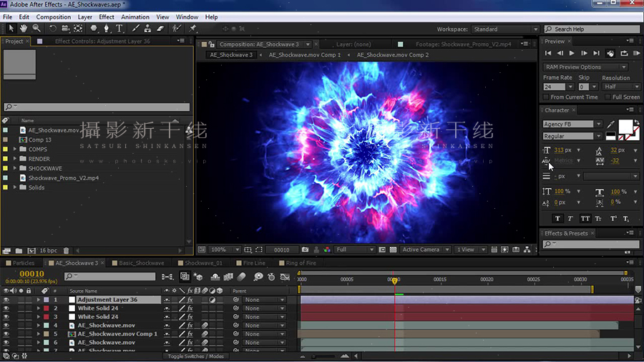Select the Hand tool

24,29
